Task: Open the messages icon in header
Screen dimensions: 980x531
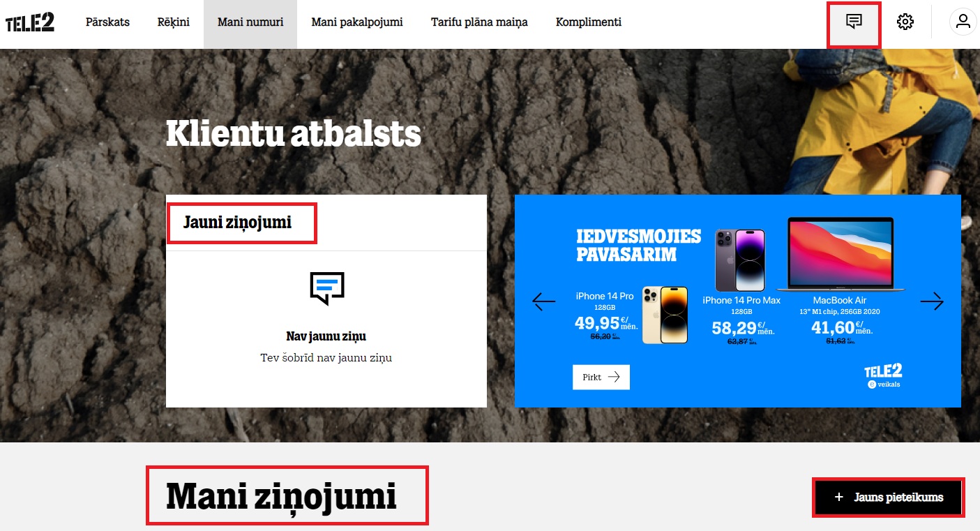Action: point(854,22)
